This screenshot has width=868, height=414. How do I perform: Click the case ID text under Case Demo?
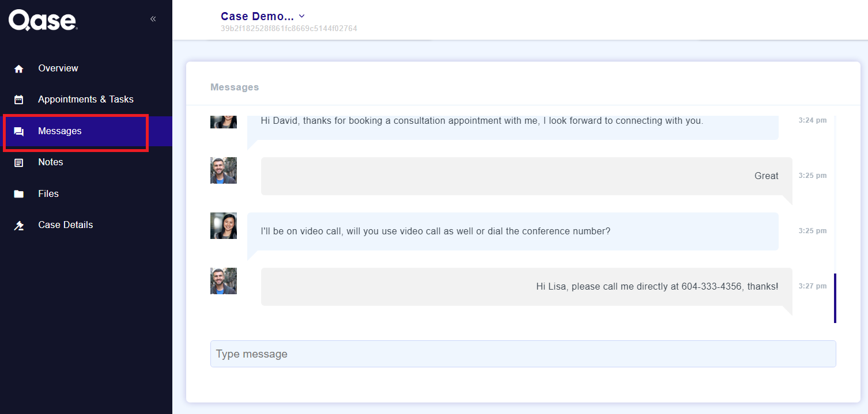click(x=289, y=28)
